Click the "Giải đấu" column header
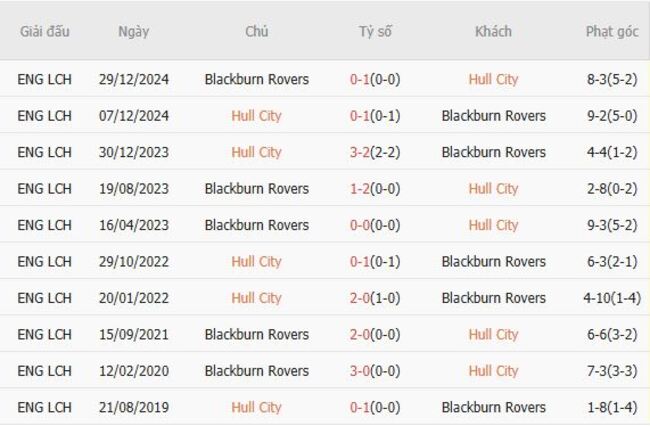 coord(45,31)
